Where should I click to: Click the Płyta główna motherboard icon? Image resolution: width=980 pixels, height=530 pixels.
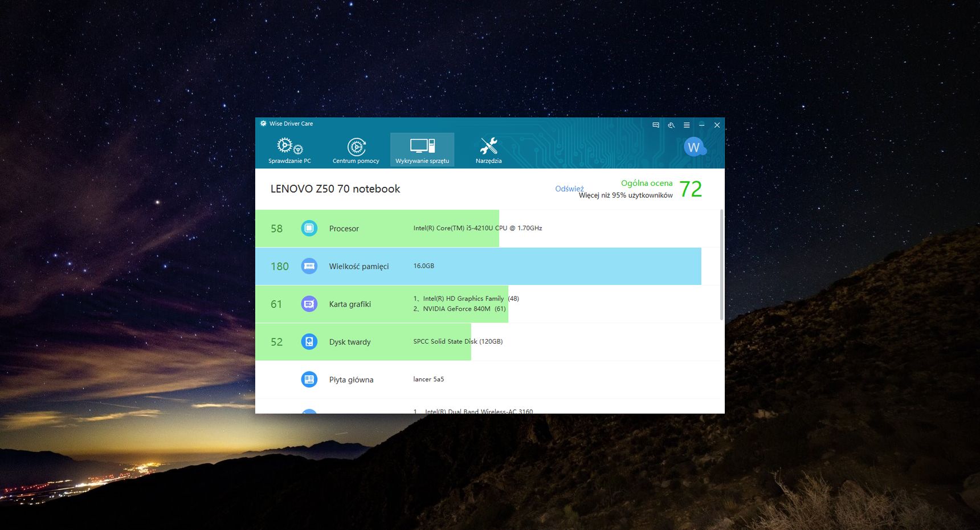pyautogui.click(x=309, y=380)
